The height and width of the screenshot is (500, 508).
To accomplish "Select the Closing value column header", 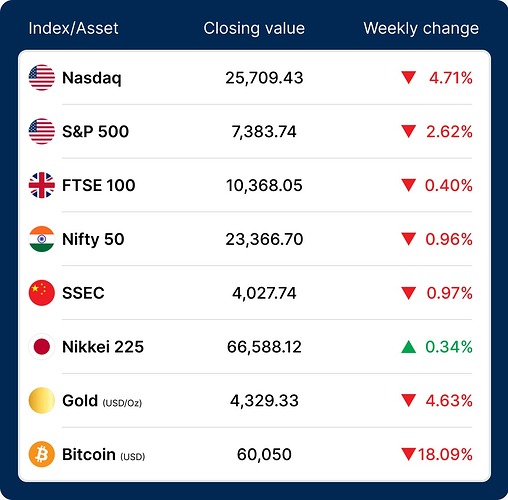I will point(254,28).
